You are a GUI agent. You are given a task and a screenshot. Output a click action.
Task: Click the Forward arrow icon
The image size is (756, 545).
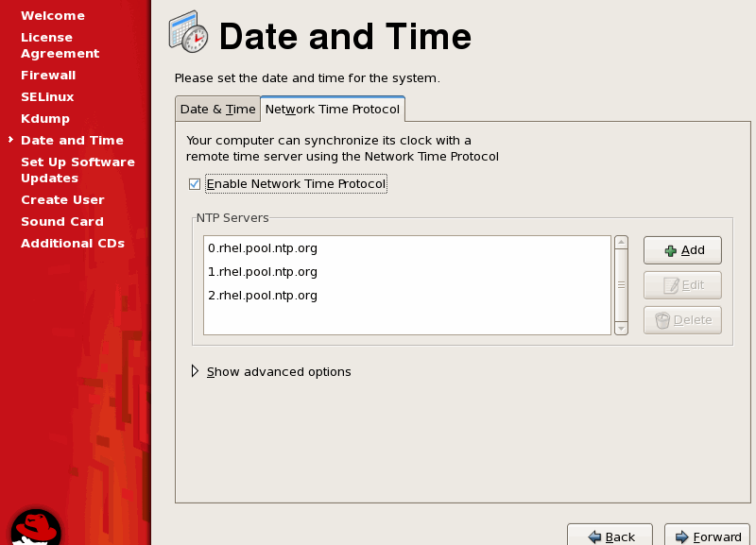pyautogui.click(x=681, y=536)
